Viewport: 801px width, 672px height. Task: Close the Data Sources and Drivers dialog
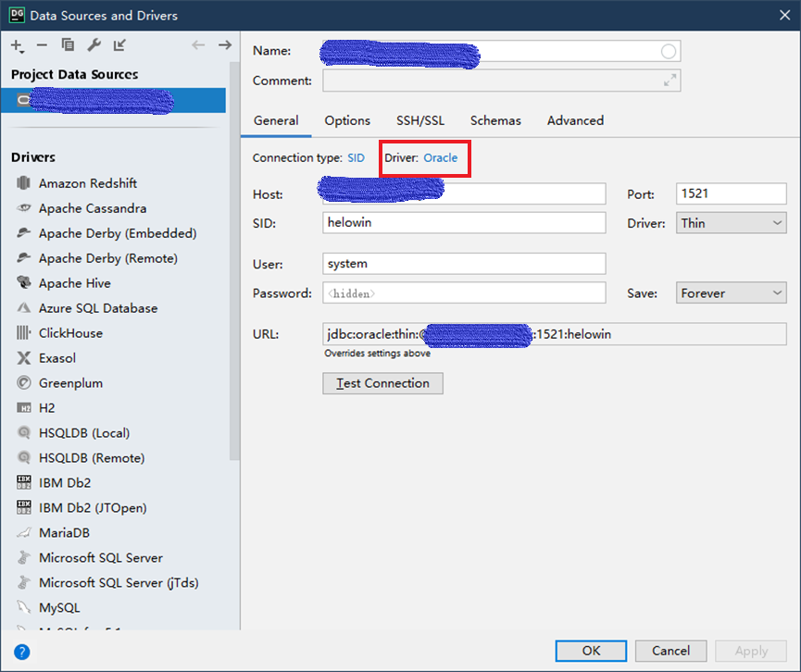coord(784,16)
